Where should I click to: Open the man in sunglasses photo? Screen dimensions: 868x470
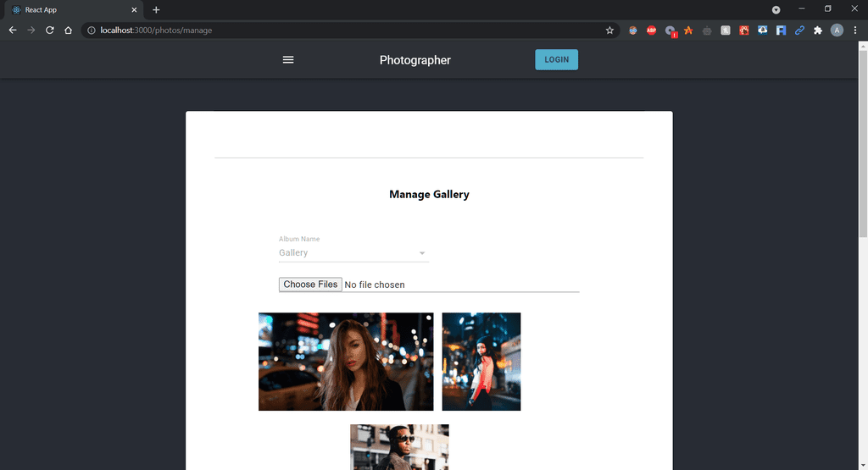click(x=400, y=447)
